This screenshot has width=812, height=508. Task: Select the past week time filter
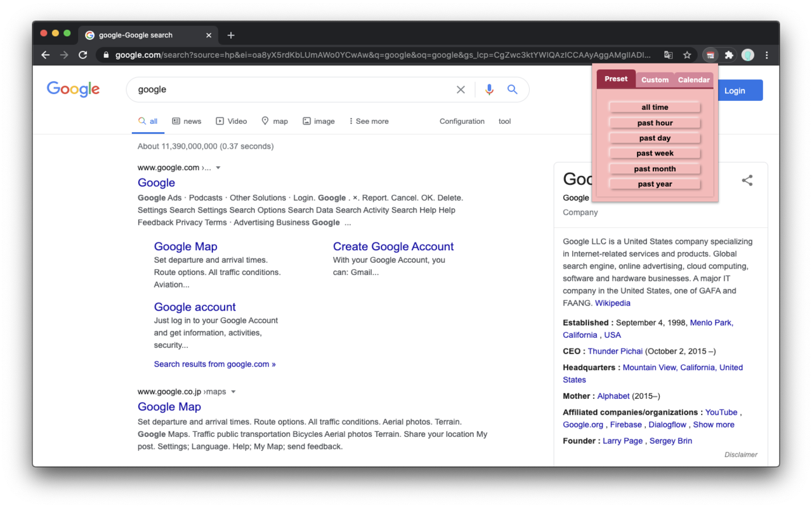pyautogui.click(x=654, y=152)
